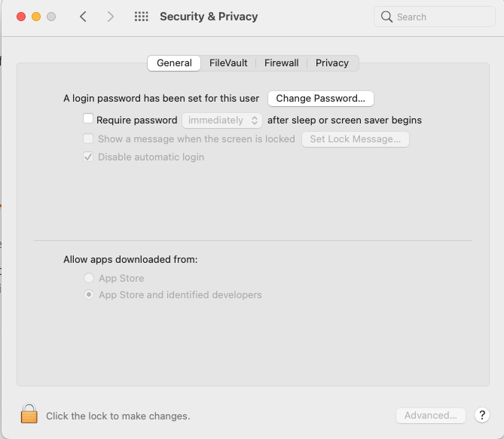
Task: Open the Firewall tab
Action: (281, 63)
